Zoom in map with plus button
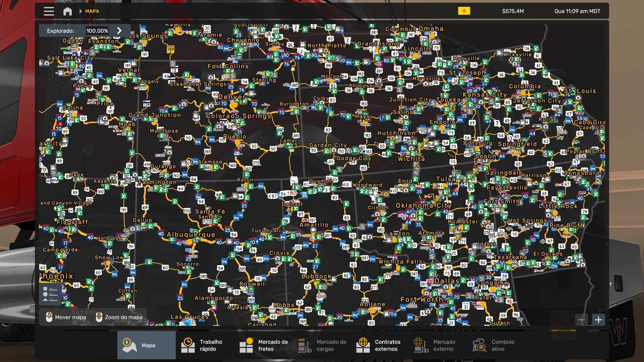 point(598,320)
